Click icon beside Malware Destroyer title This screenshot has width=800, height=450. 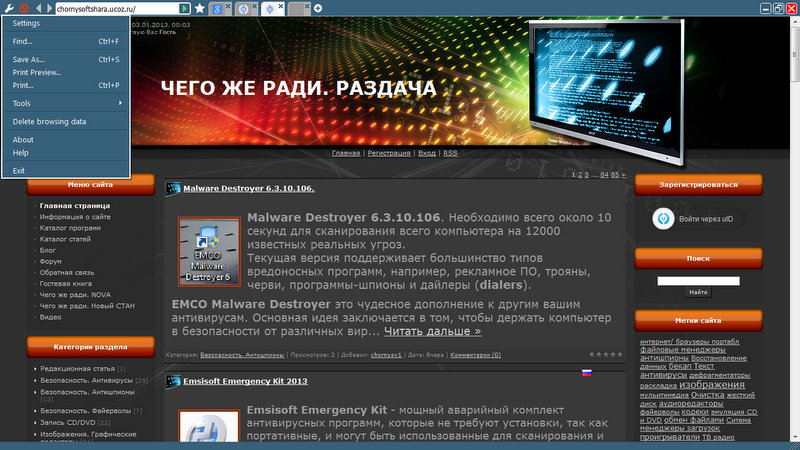point(173,188)
